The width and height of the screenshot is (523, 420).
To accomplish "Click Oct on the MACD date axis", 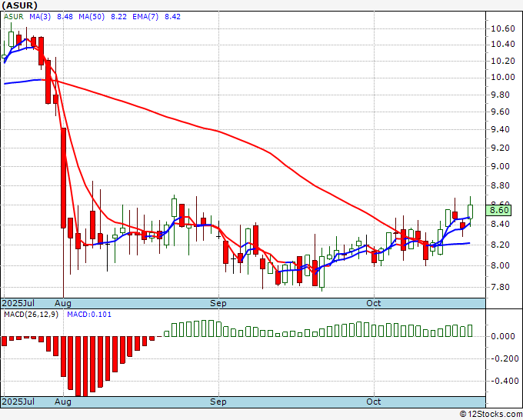I will (x=374, y=402).
